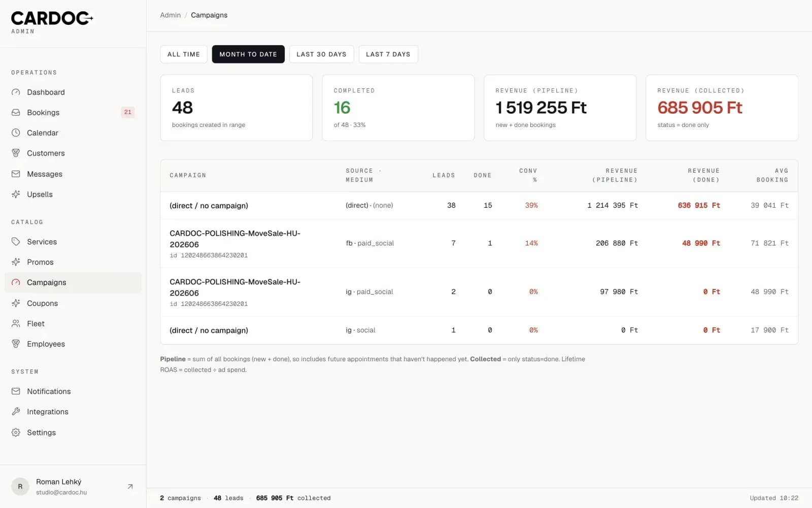Open the Dashboard page
812x508 pixels.
(73, 92)
